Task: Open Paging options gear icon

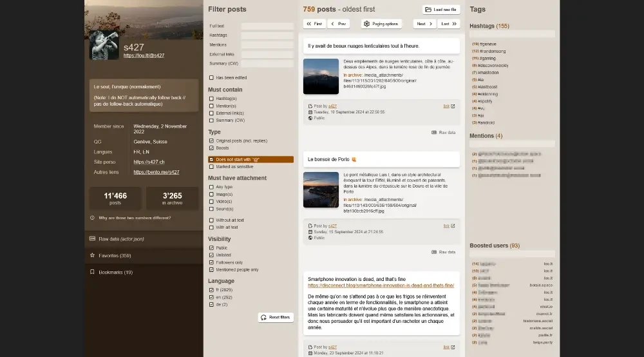Action: 366,24
